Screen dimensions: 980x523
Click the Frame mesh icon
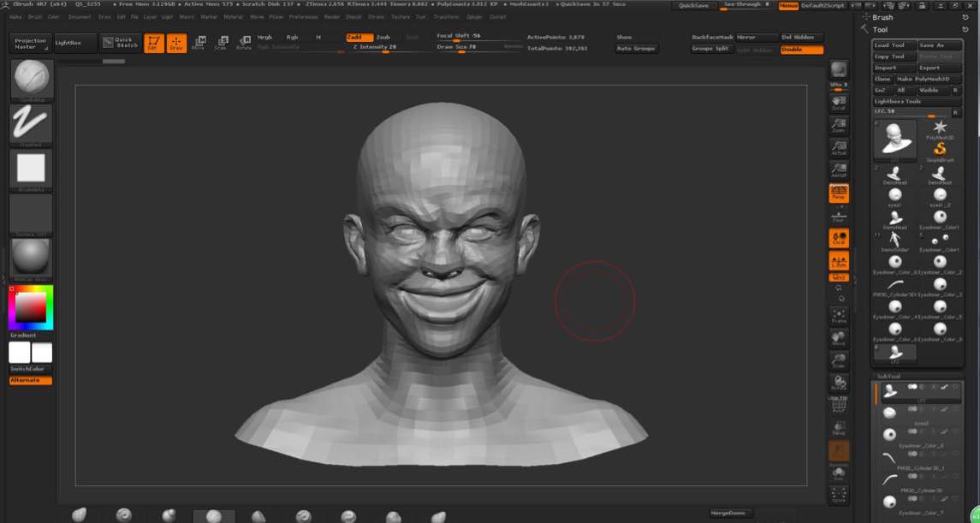(839, 316)
